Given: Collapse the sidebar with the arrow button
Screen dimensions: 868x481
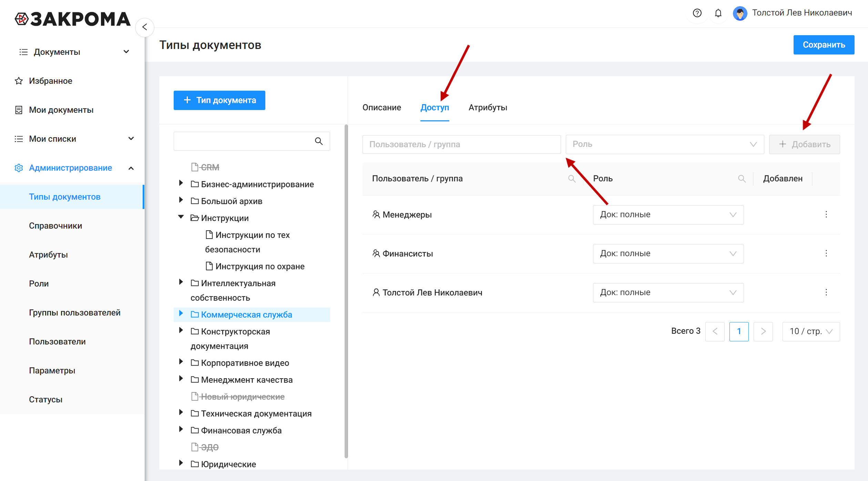Looking at the screenshot, I should [145, 27].
